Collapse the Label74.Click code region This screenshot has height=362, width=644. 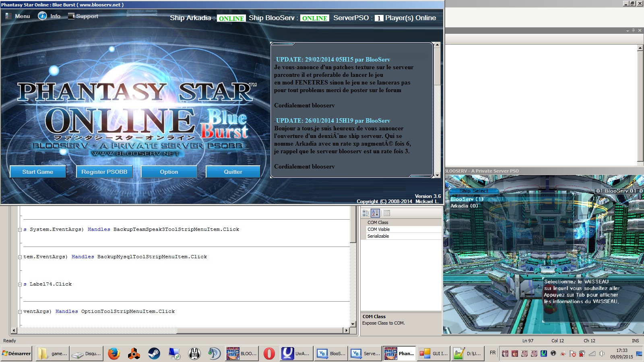click(20, 284)
